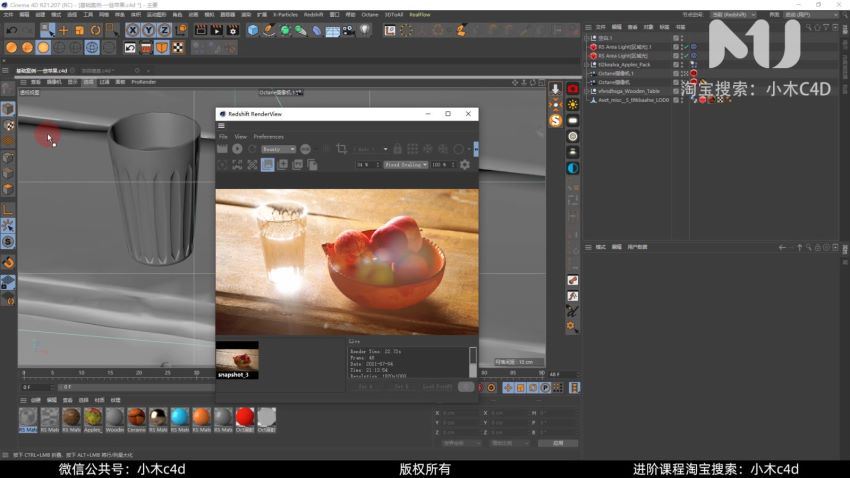This screenshot has width=850, height=478.
Task: Toggle layer checkbox for tl0kaaha_Apples_Pack
Action: (677, 64)
